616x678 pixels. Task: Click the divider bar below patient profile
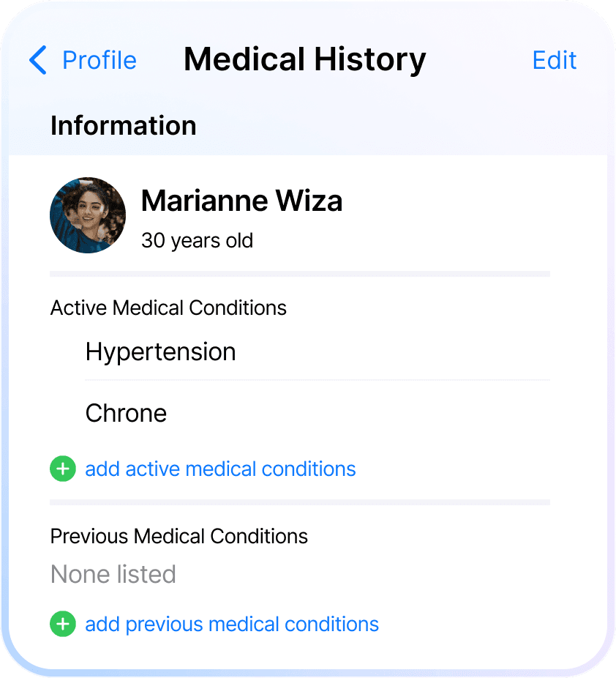click(x=300, y=274)
